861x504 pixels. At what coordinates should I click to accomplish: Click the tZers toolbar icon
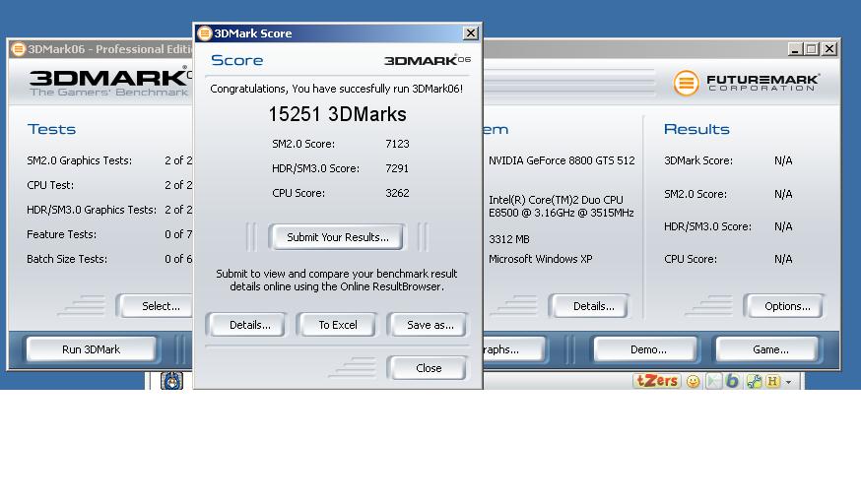click(x=656, y=381)
